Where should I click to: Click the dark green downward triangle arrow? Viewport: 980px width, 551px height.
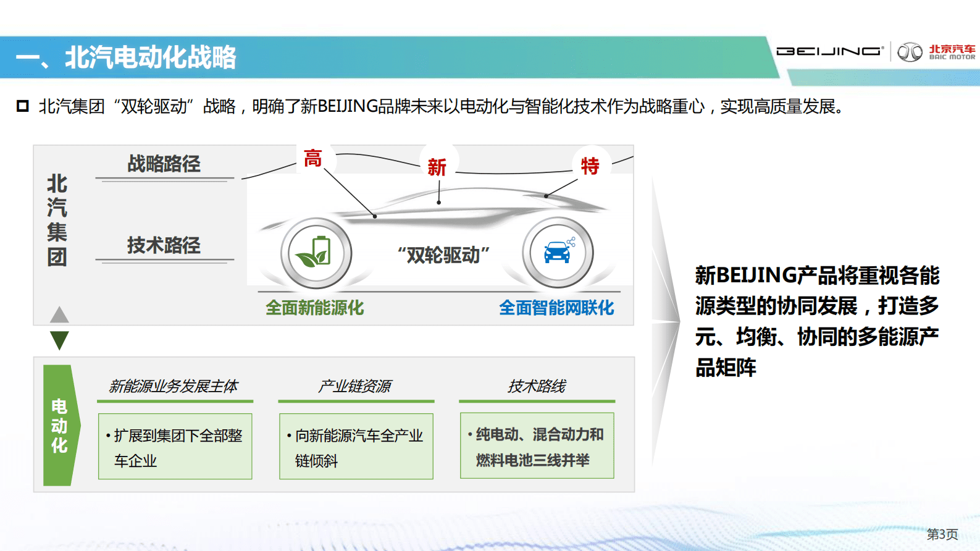[x=59, y=340]
